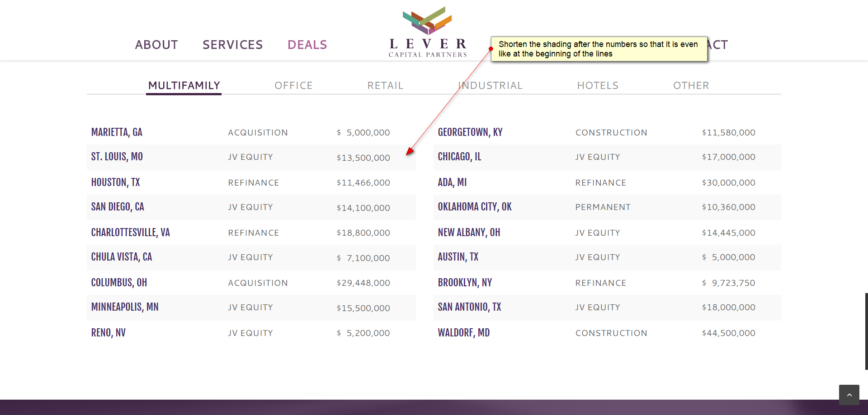Viewport: 868px width, 415px height.
Task: Click the Lever Capital Partners logo
Action: [427, 33]
